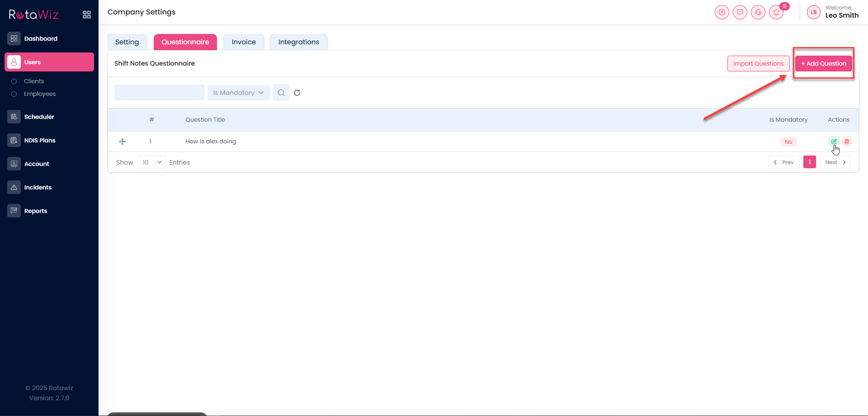Delete the 'How is alex doing' question
This screenshot has height=416, width=868.
click(847, 142)
